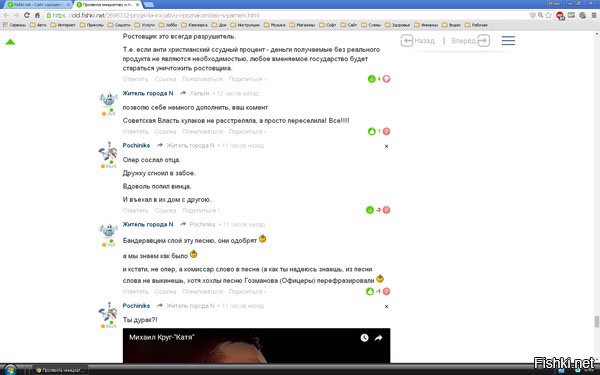The width and height of the screenshot is (600, 375).
Task: Bookmark this page with the star icon
Action: coord(548,15)
